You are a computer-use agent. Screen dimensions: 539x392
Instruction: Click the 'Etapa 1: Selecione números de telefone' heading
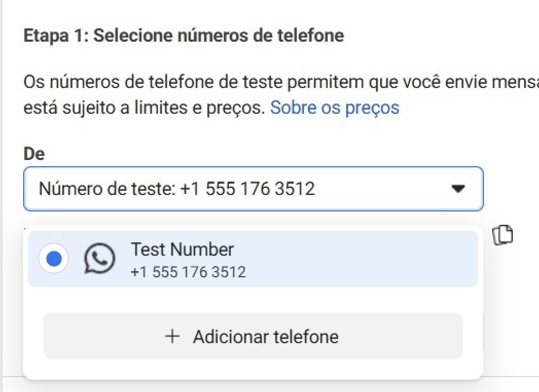pyautogui.click(x=184, y=35)
